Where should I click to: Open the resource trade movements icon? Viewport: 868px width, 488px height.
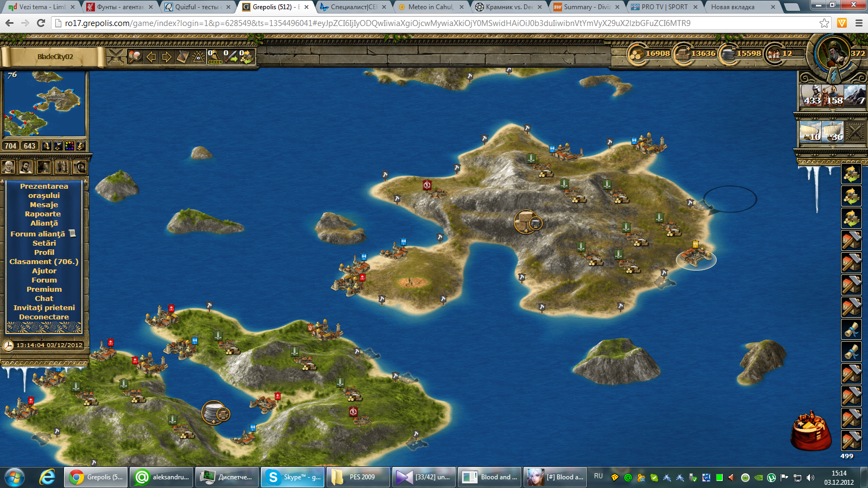[247, 56]
